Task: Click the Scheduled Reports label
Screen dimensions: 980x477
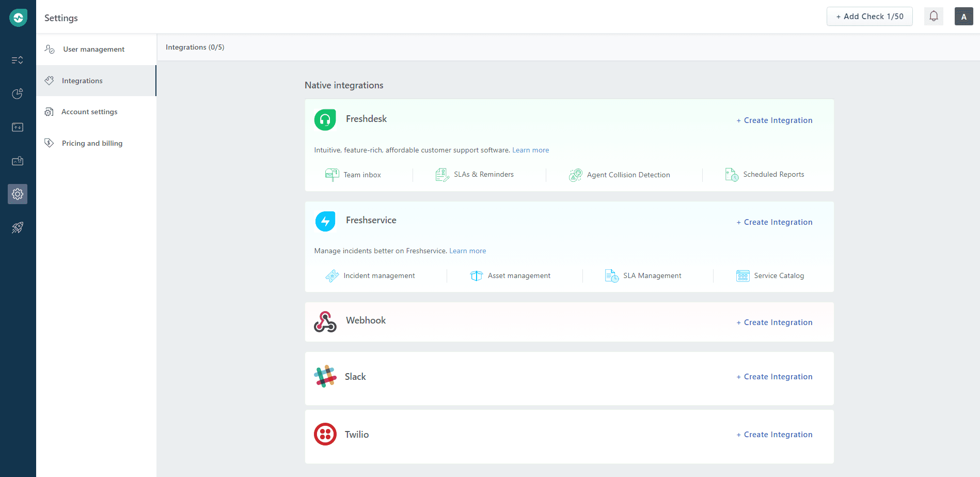Action: click(x=773, y=175)
